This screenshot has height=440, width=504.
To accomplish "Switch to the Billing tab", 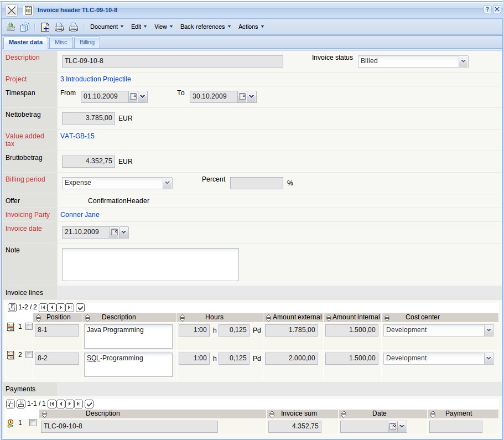I will click(87, 43).
